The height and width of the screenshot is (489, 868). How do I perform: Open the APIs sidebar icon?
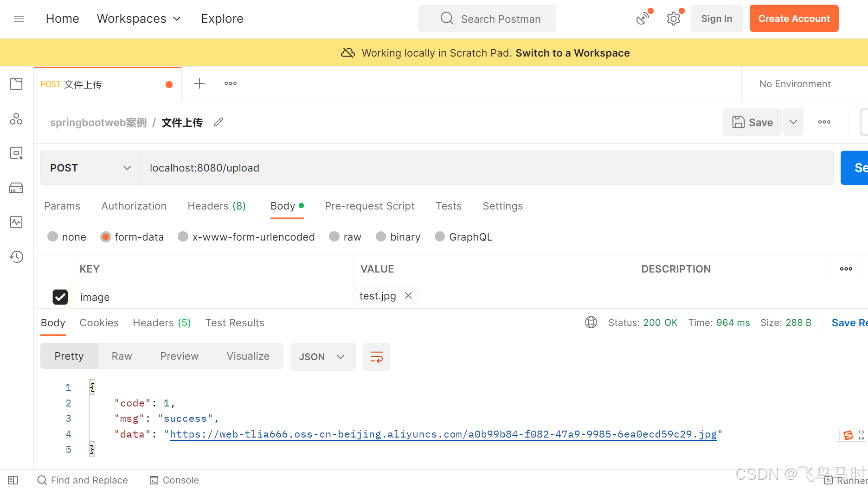16,119
